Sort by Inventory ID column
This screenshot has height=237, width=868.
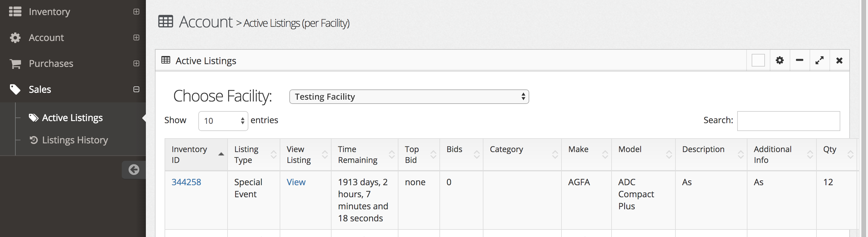click(196, 154)
